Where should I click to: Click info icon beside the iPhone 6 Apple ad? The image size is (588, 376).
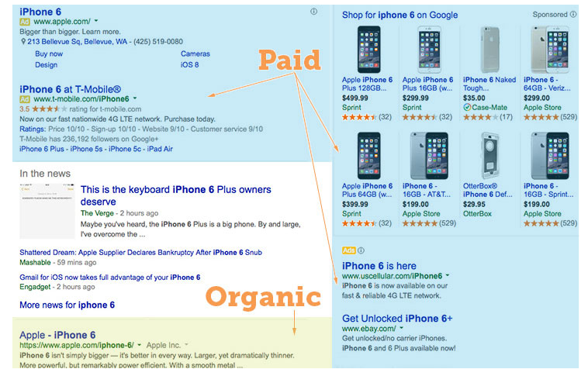tap(314, 12)
